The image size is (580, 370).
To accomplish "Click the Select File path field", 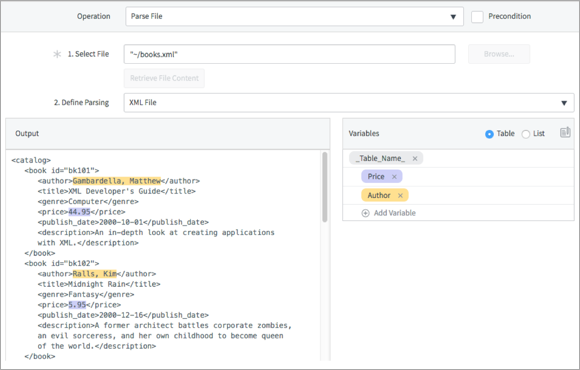I will coord(290,54).
